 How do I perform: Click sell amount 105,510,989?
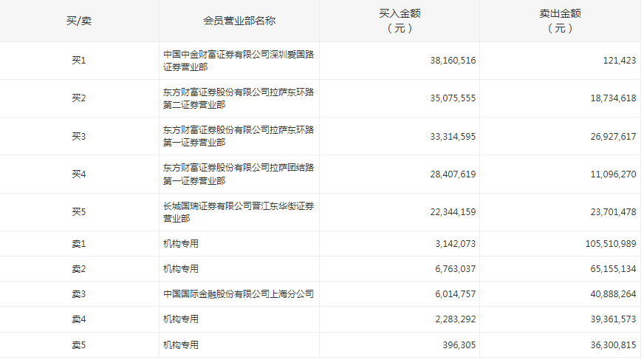click(603, 244)
